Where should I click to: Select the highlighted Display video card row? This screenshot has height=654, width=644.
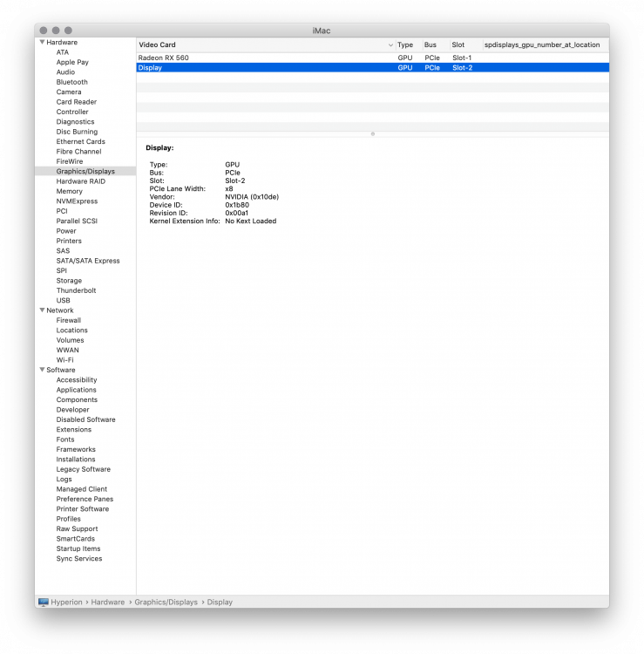[x=373, y=67]
